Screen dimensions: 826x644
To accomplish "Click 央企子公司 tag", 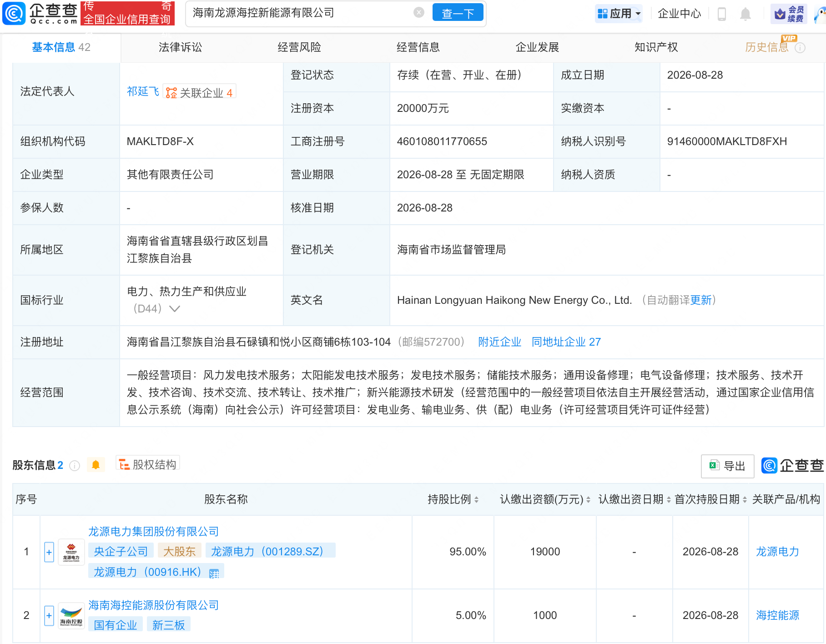I will pos(121,551).
